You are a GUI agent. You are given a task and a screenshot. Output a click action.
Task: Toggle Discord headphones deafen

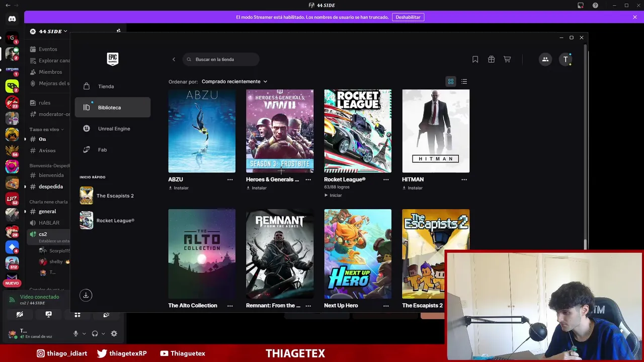coord(95,333)
